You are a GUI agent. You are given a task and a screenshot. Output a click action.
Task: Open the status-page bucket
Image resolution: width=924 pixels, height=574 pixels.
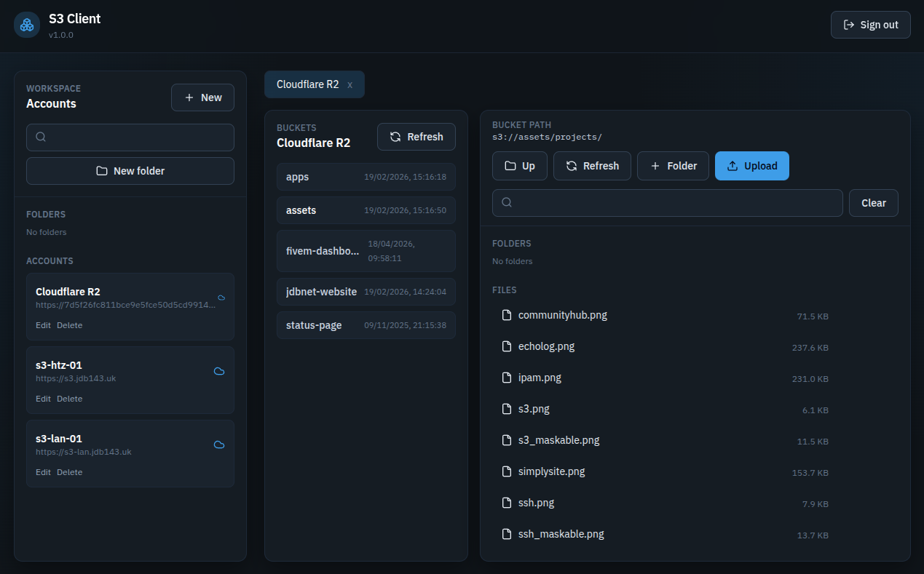click(x=366, y=325)
